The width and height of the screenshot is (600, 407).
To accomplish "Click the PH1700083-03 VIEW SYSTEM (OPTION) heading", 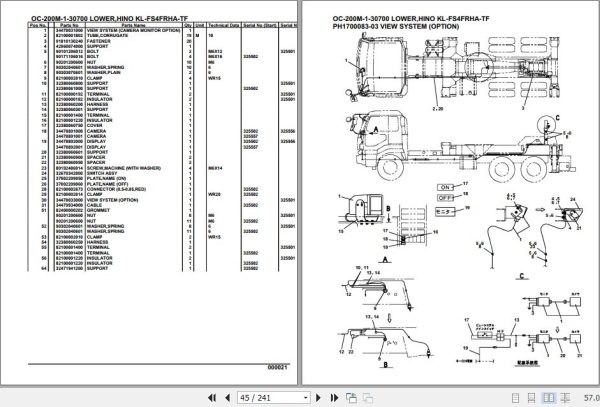I will coord(396,26).
